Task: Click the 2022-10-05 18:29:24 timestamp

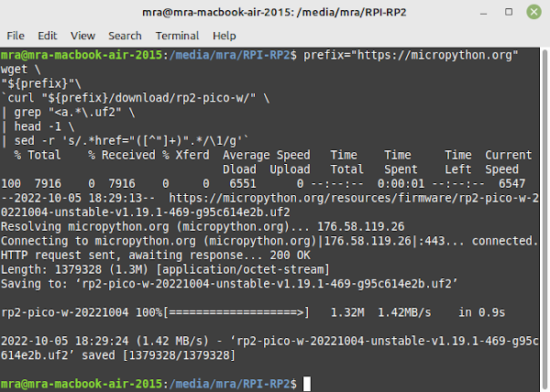Action: click(64, 342)
